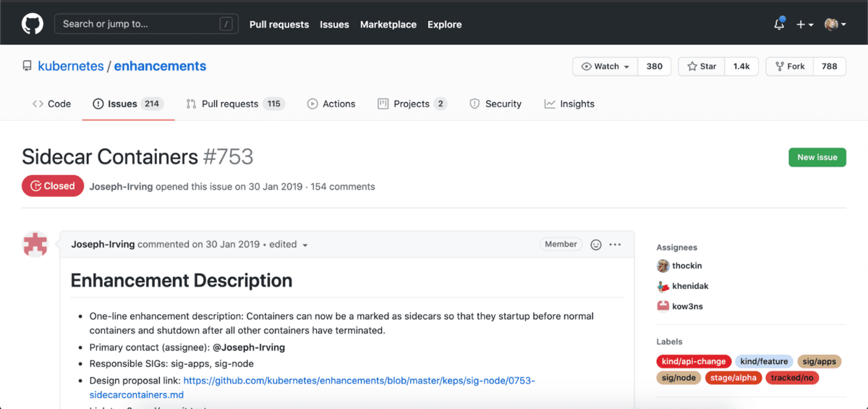This screenshot has width=868, height=409.
Task: Open Marketplace in top navigation
Action: click(388, 24)
